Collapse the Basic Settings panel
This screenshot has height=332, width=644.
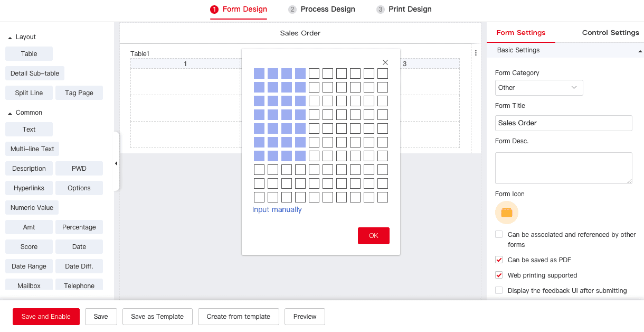pyautogui.click(x=640, y=50)
